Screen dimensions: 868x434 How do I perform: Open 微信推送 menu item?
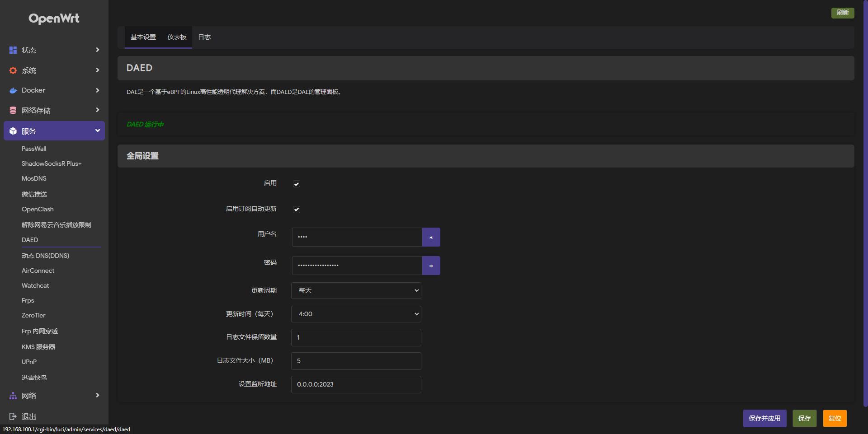(x=34, y=194)
